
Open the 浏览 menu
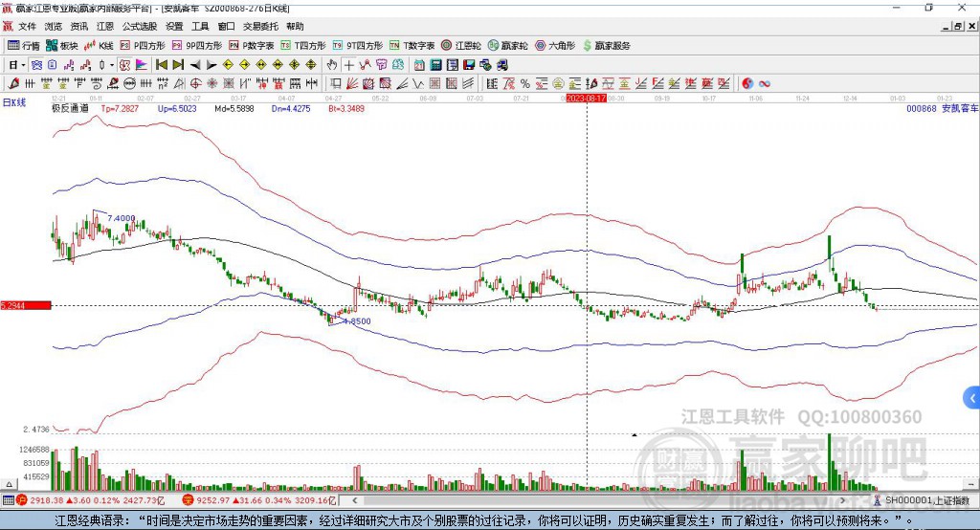click(54, 26)
